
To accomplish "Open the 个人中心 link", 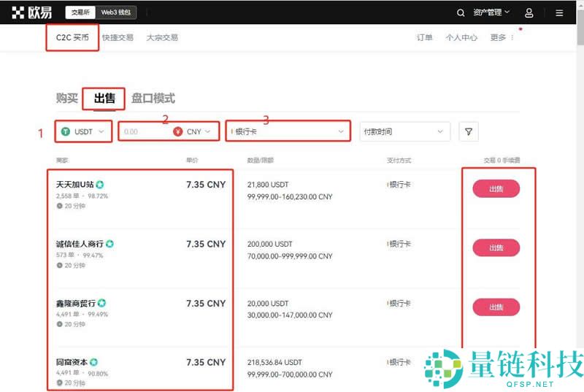I will (x=461, y=38).
